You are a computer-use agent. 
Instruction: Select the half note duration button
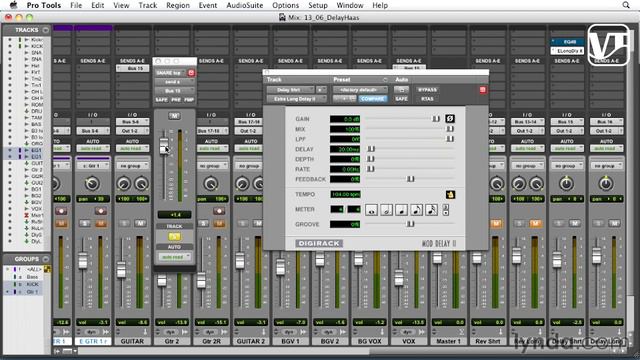coord(387,210)
